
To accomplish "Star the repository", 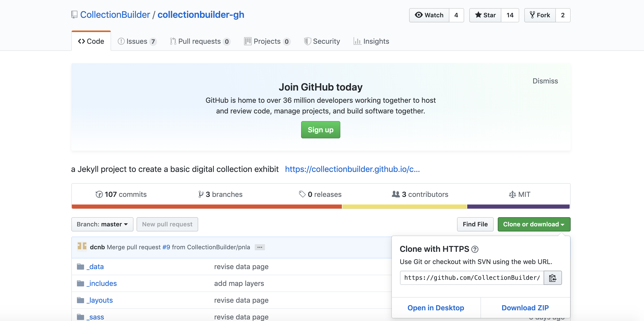I will tap(485, 15).
